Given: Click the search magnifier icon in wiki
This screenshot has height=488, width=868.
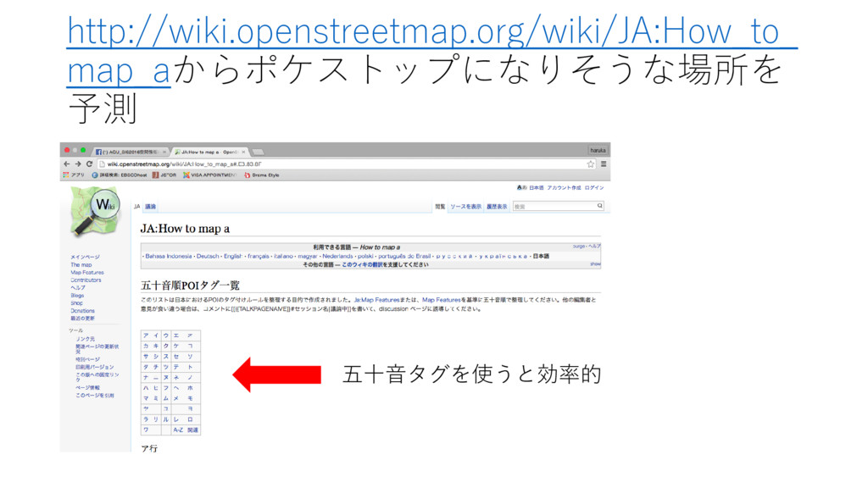Looking at the screenshot, I should [x=599, y=206].
